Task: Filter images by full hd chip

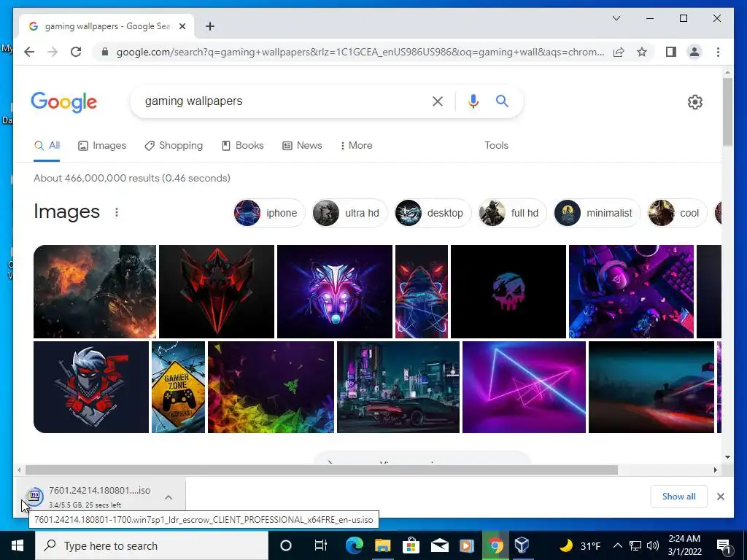Action: (x=512, y=213)
